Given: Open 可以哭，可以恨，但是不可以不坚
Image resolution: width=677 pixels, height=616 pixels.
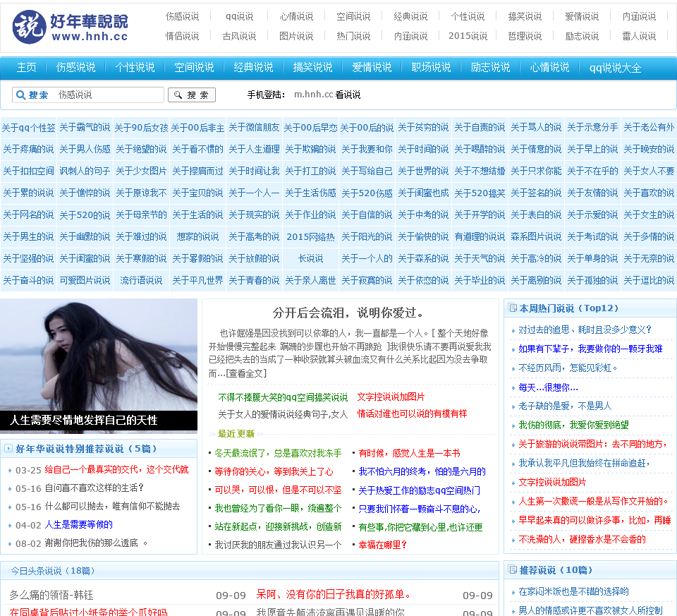Looking at the screenshot, I should (278, 490).
